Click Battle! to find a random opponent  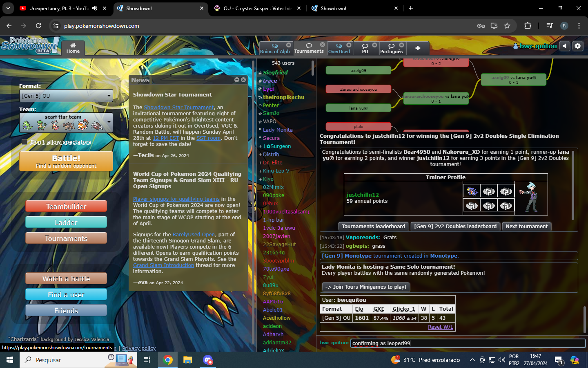click(x=66, y=161)
